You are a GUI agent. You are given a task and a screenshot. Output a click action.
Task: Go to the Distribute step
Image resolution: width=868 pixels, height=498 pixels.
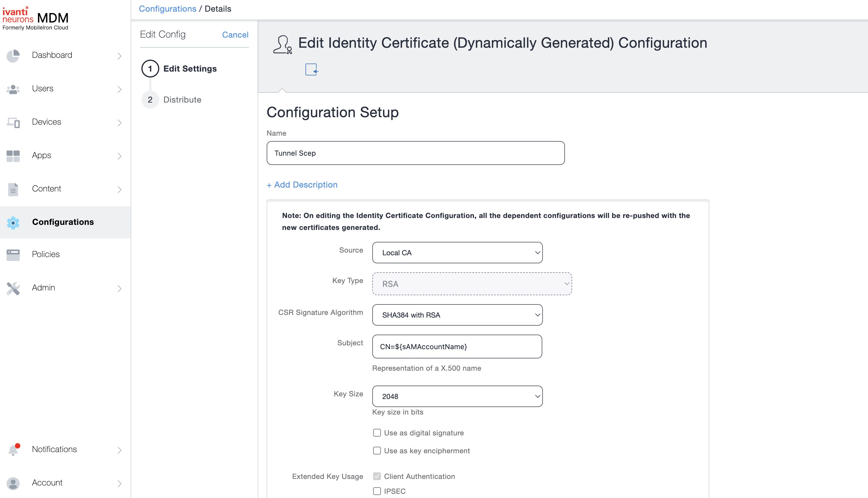(x=182, y=100)
